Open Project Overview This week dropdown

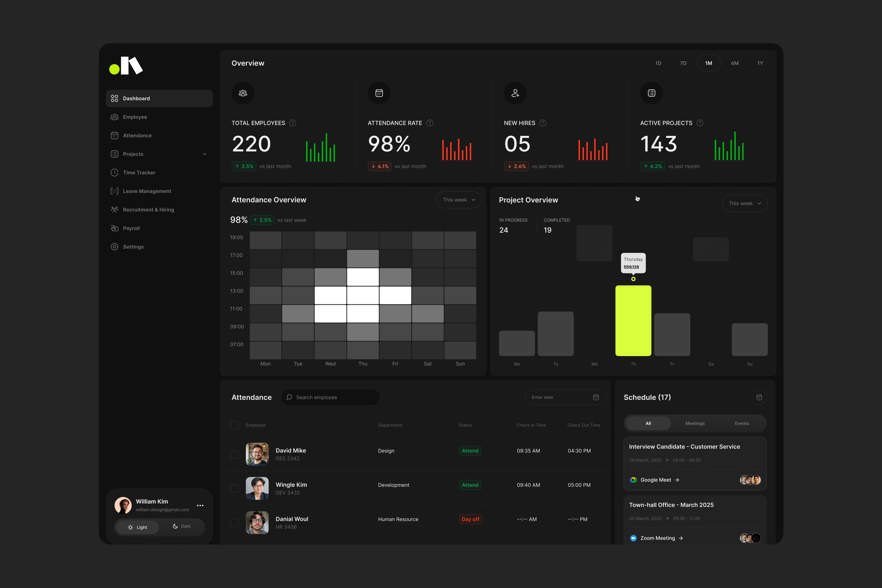(745, 203)
